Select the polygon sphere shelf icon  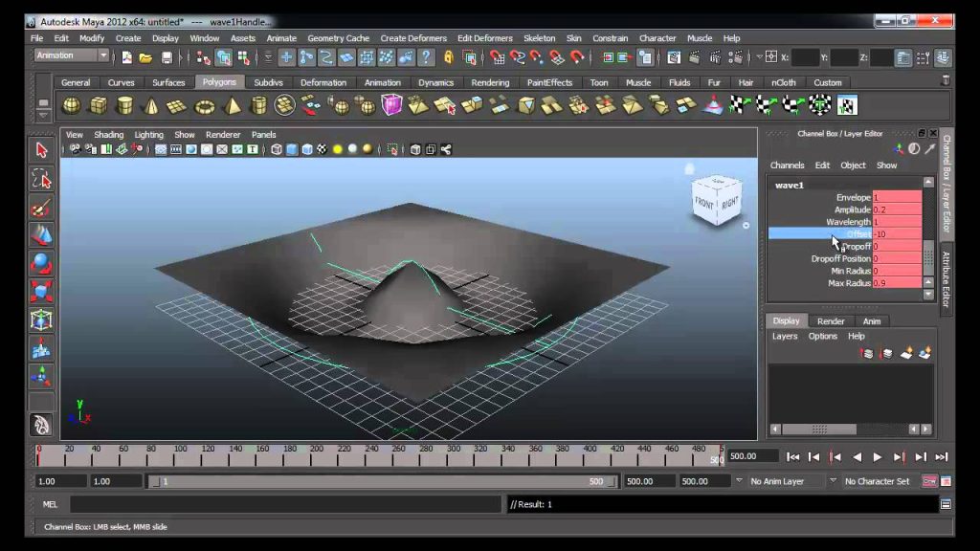[71, 105]
